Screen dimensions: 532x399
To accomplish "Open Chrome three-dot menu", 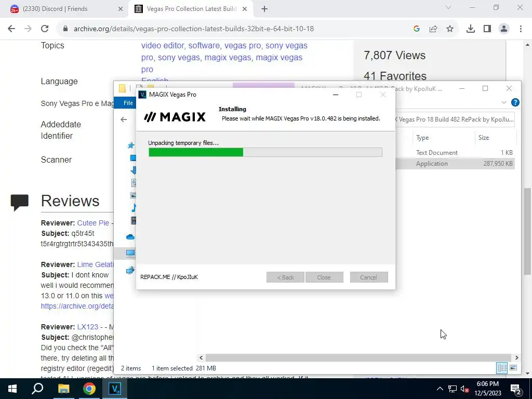I will coord(521,29).
